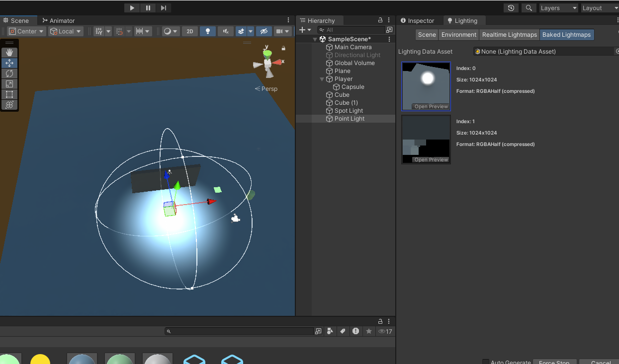Open the scene effects dropdown arrow
The image size is (619, 364).
click(251, 31)
